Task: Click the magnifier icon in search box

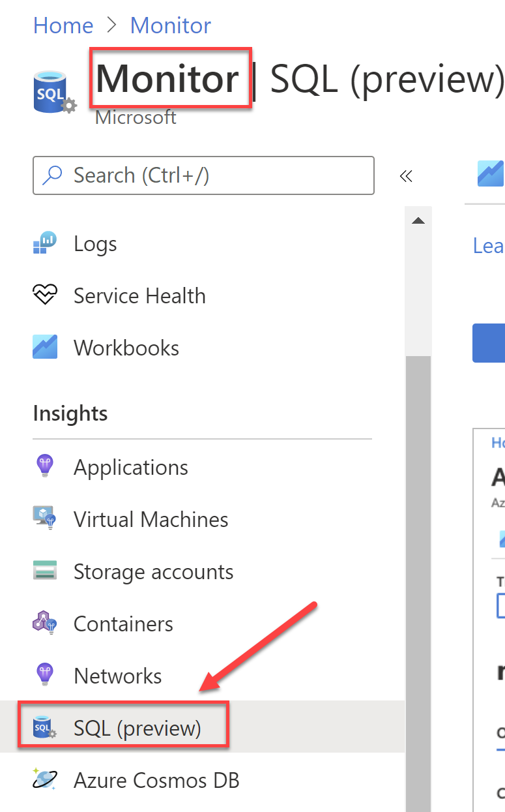Action: coord(52,175)
